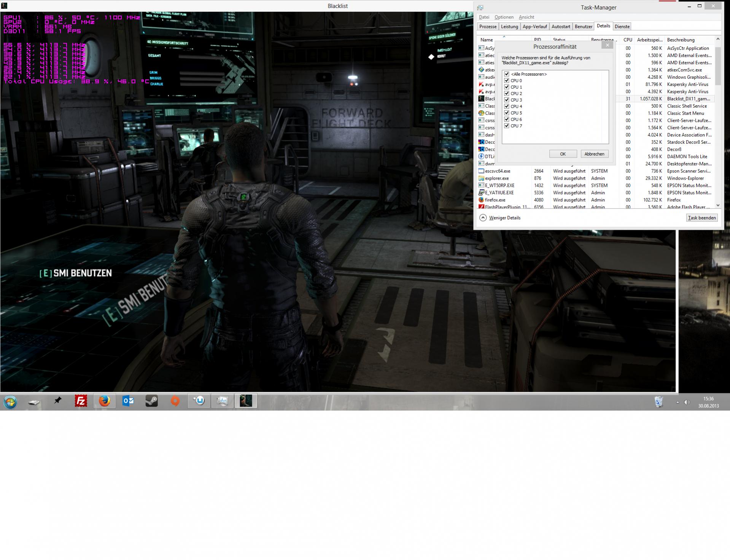730x560 pixels.
Task: Click the black pushpin taskbar icon
Action: click(57, 401)
